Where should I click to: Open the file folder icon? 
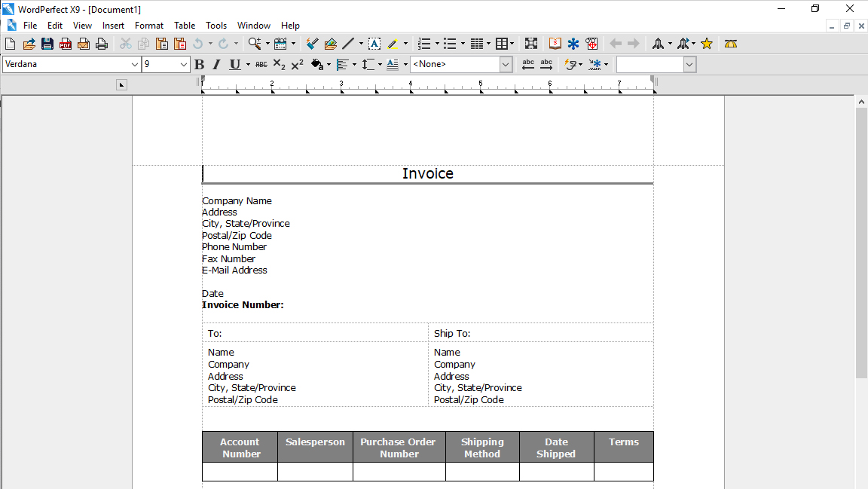coord(29,44)
